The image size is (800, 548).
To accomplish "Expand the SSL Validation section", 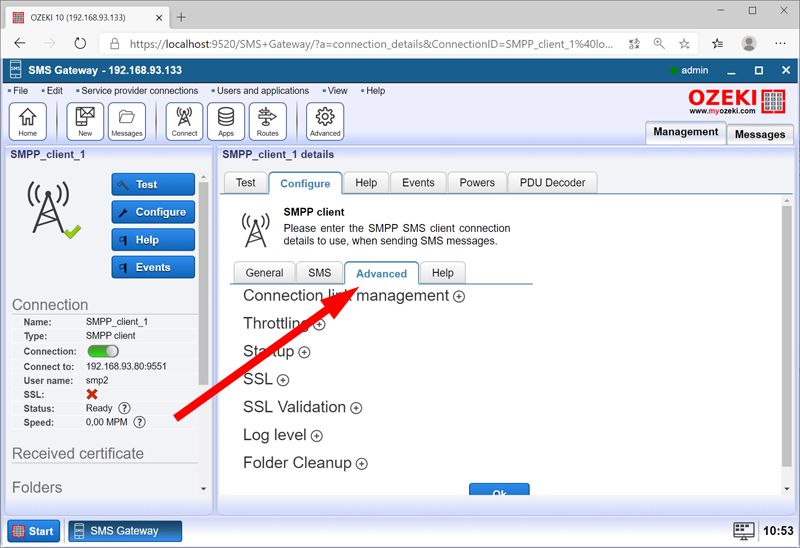I will 356,408.
